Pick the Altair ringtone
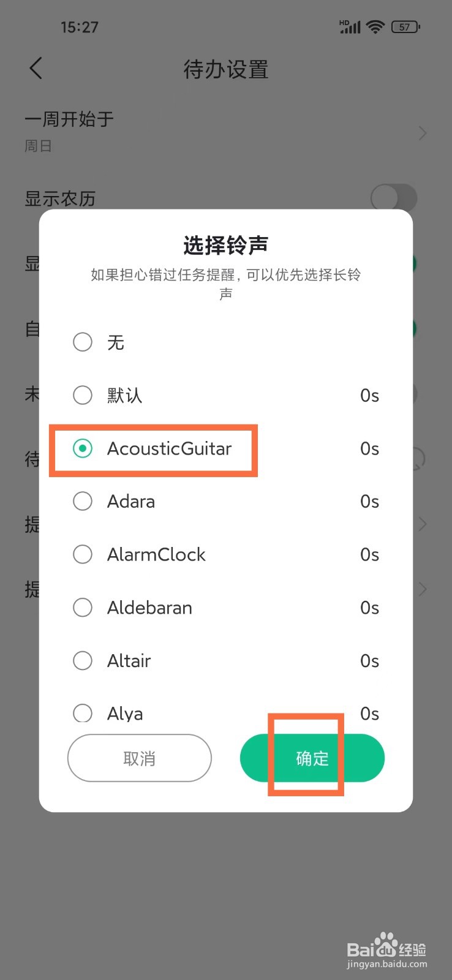The width and height of the screenshot is (452, 980). pyautogui.click(x=83, y=660)
